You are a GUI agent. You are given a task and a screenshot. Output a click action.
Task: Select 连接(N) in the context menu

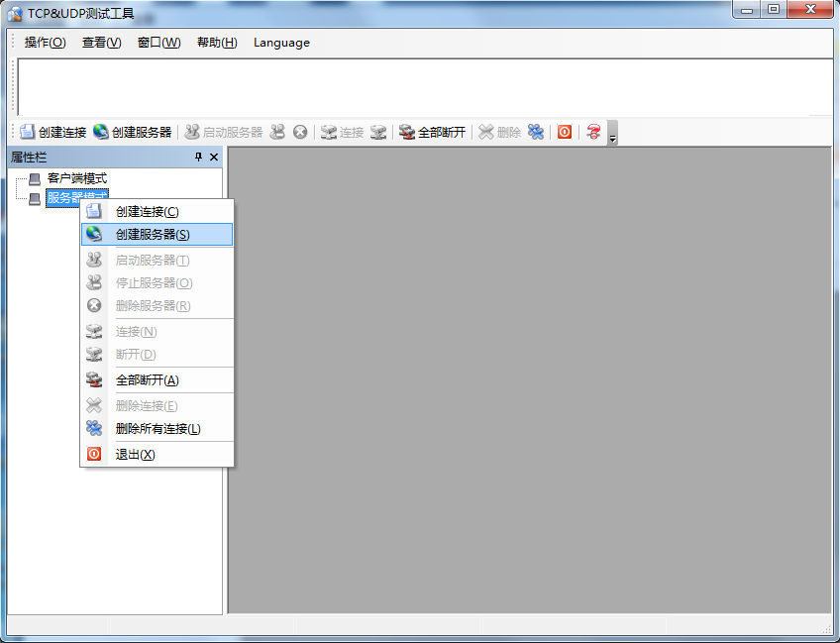pos(157,332)
